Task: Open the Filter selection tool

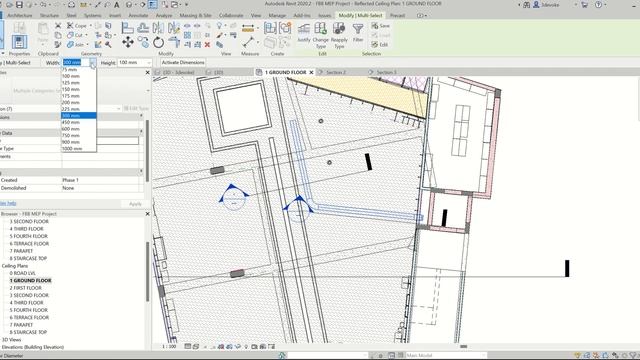Action: pyautogui.click(x=358, y=33)
